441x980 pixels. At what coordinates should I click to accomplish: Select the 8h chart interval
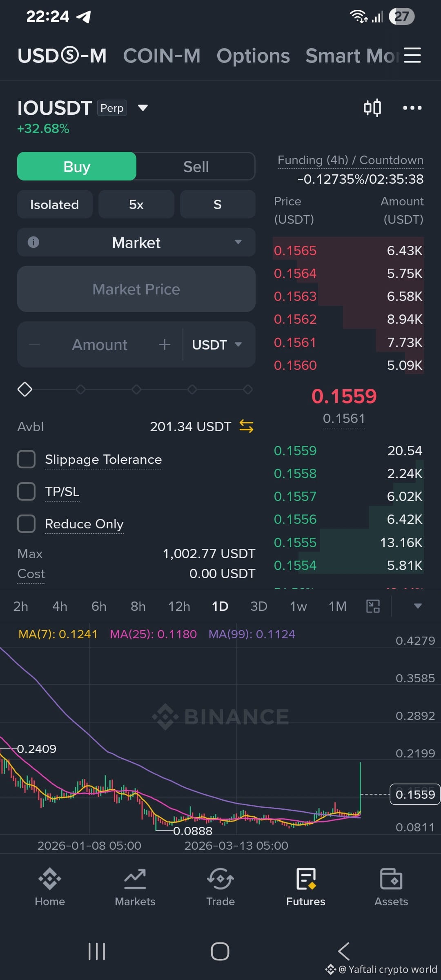click(138, 606)
